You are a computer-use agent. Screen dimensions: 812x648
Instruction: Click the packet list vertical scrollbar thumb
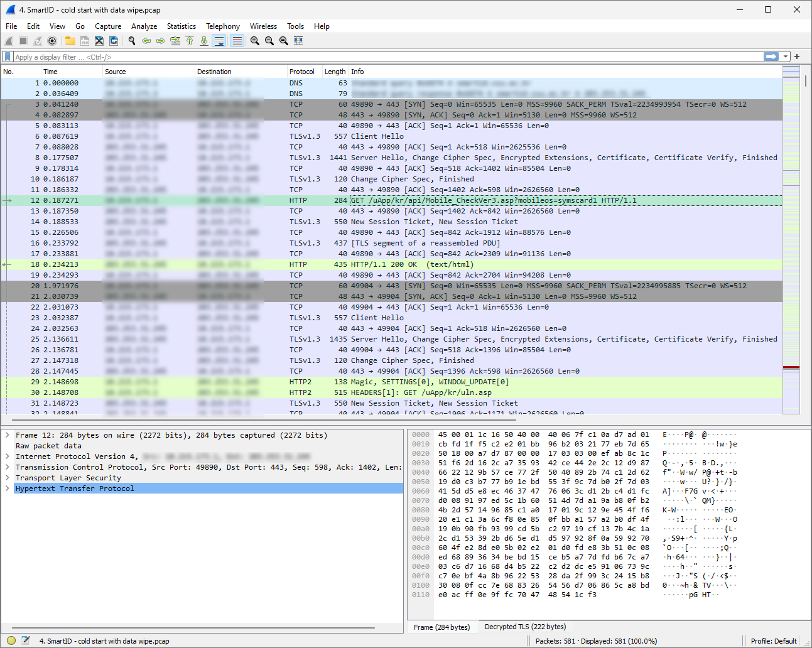point(806,80)
